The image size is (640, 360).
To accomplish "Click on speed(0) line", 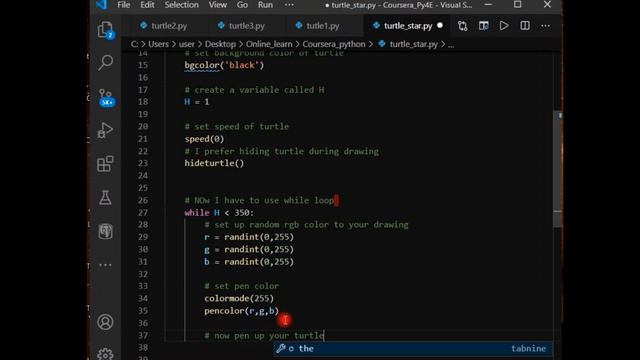I will pos(204,139).
